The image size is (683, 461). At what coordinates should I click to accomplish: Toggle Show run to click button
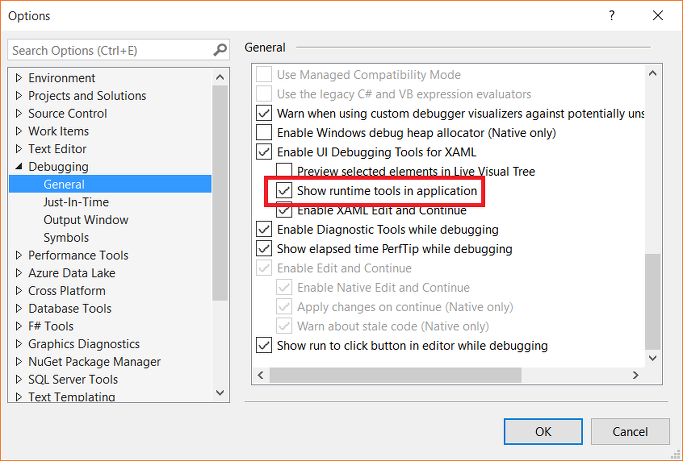[264, 345]
